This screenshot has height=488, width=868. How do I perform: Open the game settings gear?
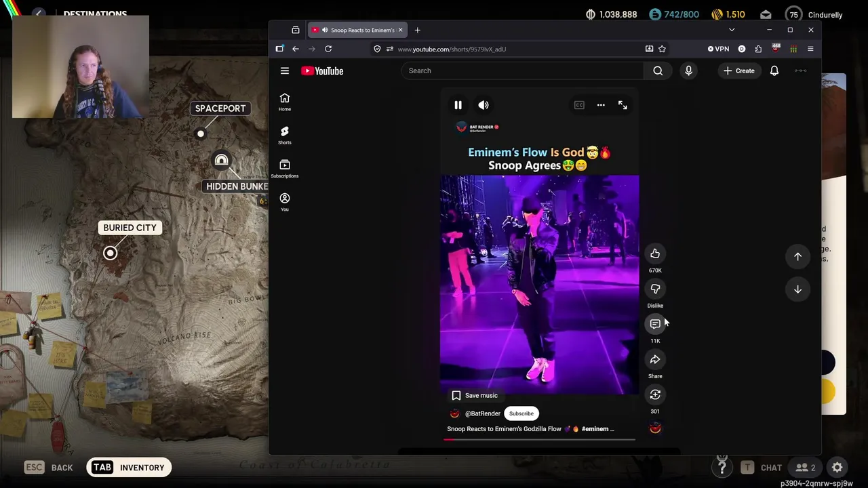837,468
